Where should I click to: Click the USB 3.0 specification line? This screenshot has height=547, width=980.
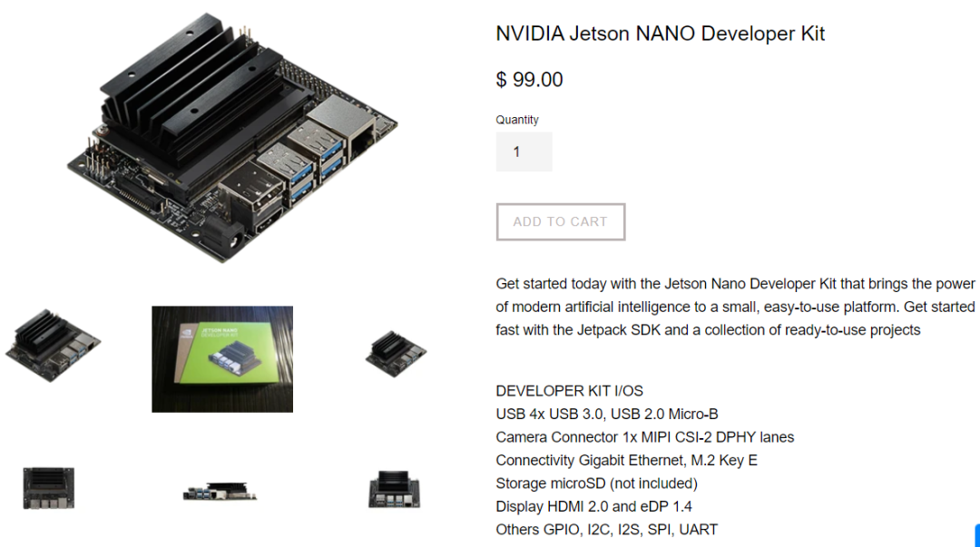point(607,414)
